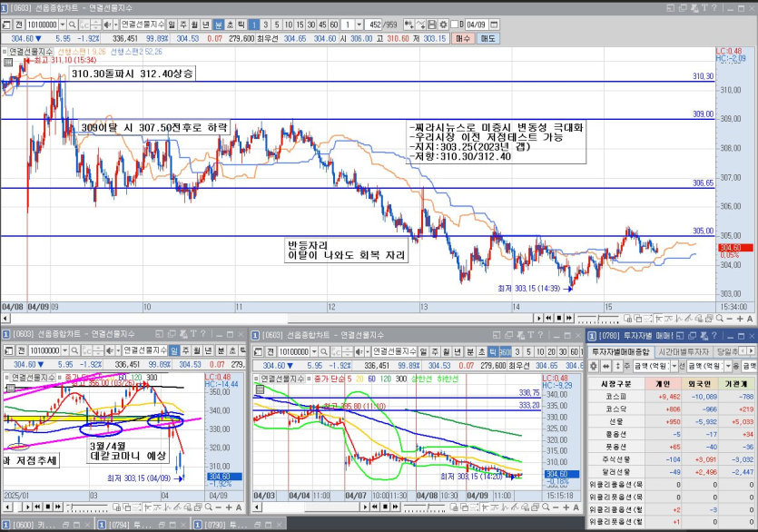This screenshot has width=758, height=532.
Task: Click the 'A' auto-fit icon in main chart bottom bar
Action: point(750,319)
